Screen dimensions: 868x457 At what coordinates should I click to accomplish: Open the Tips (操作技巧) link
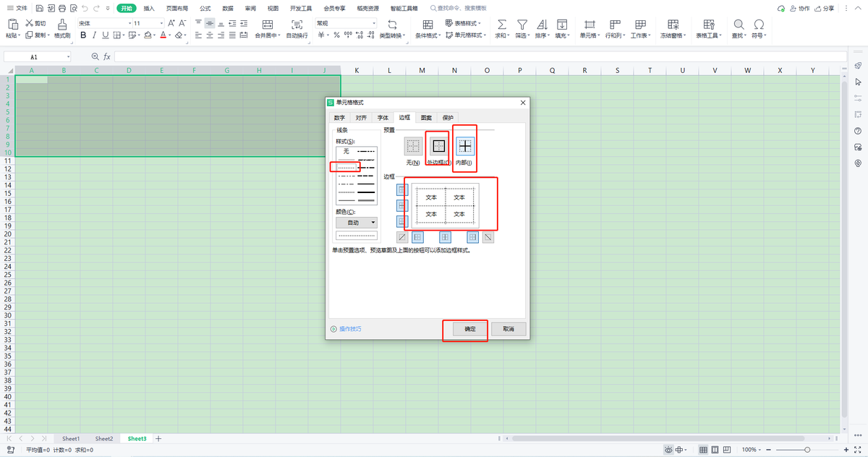point(350,329)
